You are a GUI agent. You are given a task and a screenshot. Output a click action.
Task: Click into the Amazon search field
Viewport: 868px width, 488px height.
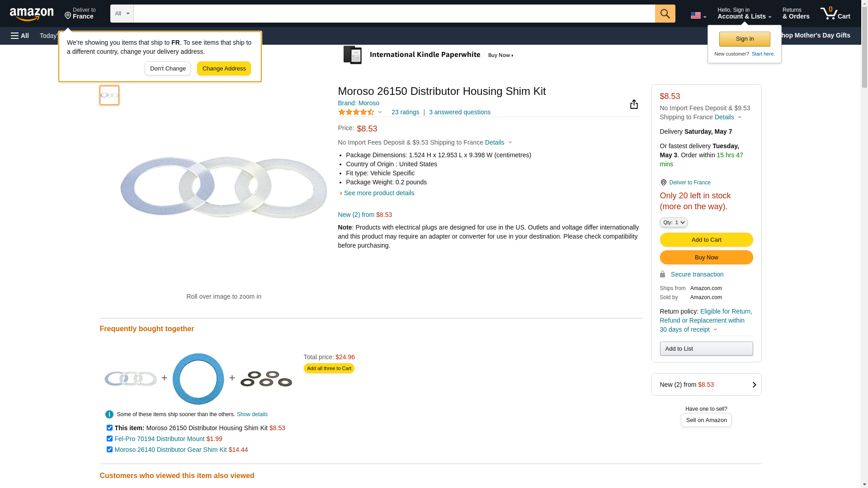tap(393, 14)
